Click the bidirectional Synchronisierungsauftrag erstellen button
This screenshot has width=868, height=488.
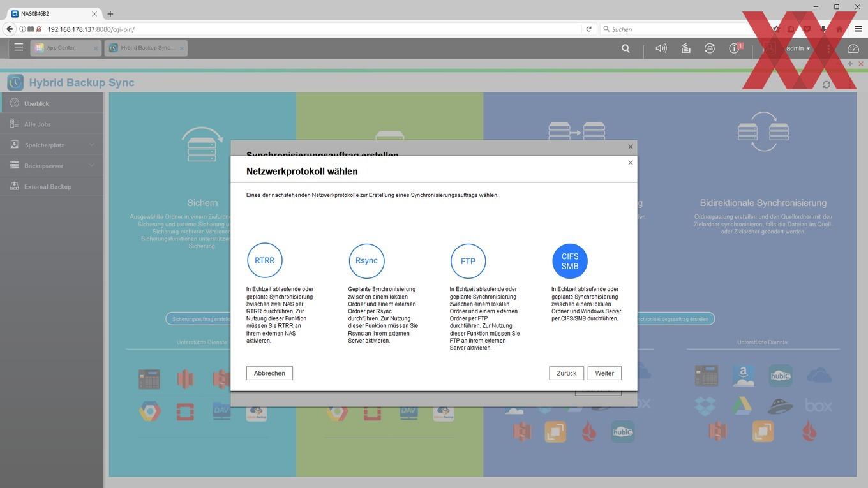[x=675, y=318]
